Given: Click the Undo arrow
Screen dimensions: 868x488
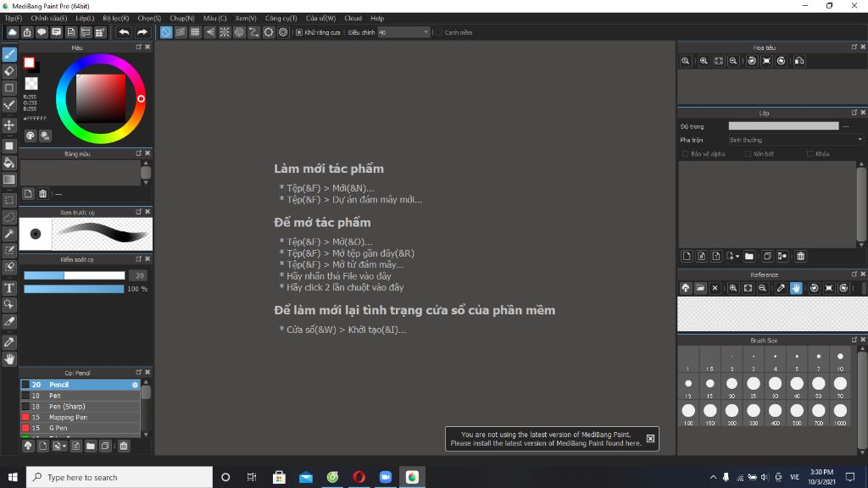Looking at the screenshot, I should [124, 32].
